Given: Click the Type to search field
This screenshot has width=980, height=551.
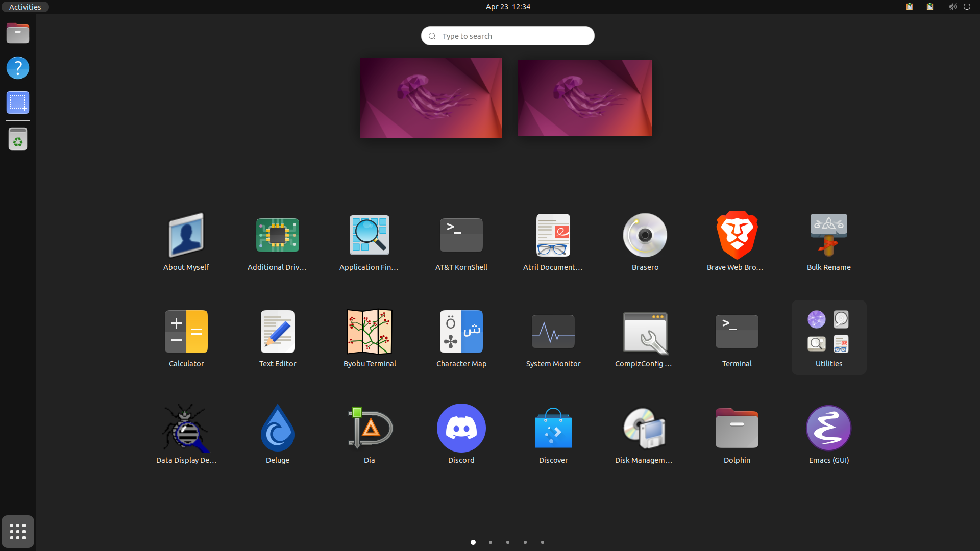Looking at the screenshot, I should tap(507, 36).
